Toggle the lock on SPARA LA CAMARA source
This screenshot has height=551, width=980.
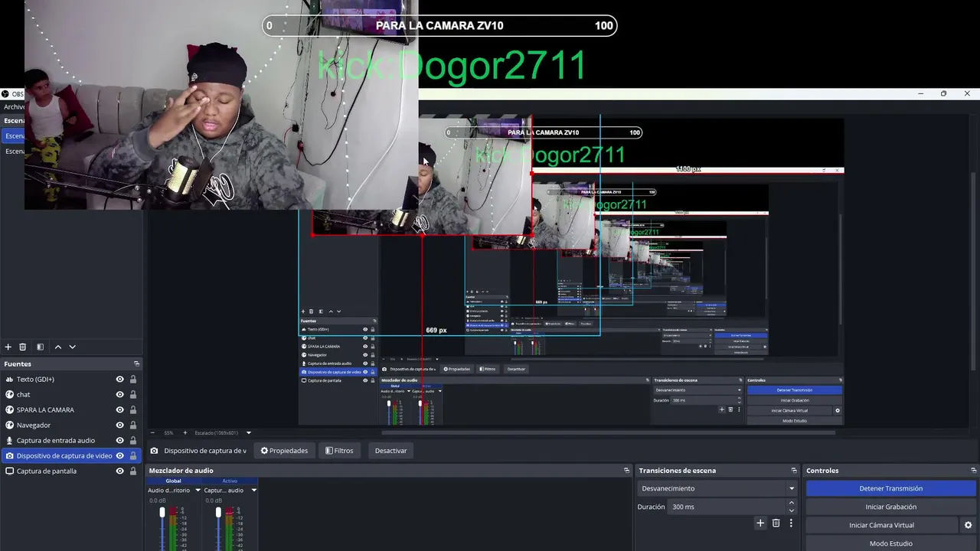[133, 409]
